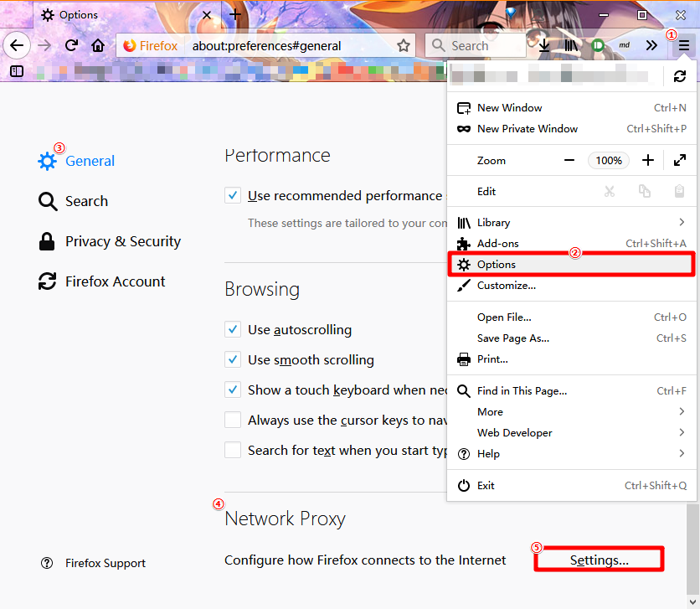The height and width of the screenshot is (609, 700).
Task: Select the General preferences category
Action: pyautogui.click(x=76, y=161)
